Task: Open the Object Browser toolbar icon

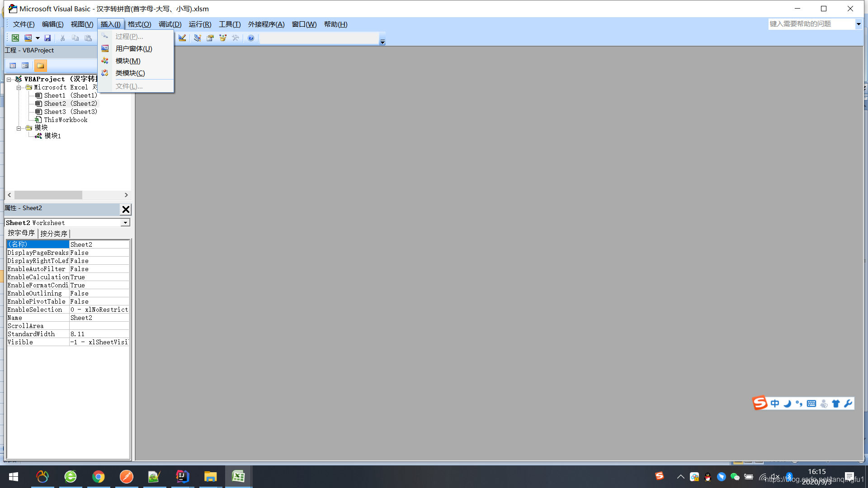Action: (x=223, y=38)
